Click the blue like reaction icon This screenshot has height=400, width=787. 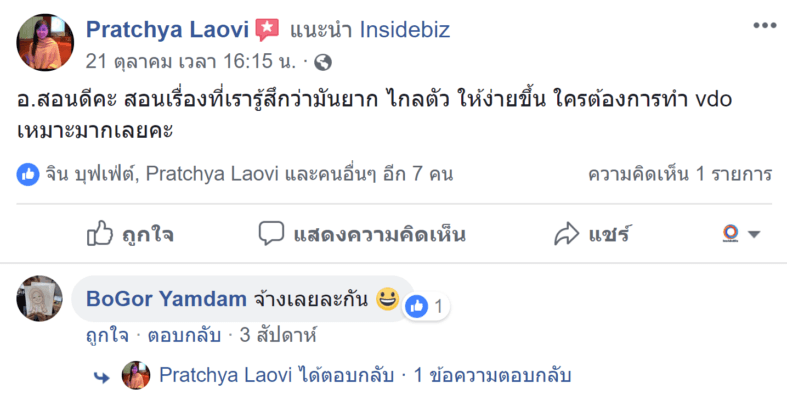click(x=28, y=174)
